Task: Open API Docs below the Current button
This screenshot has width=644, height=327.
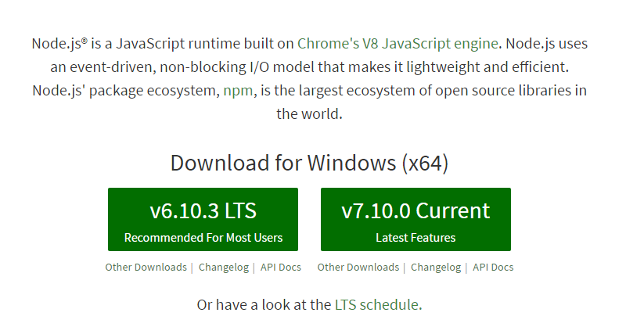Action: pos(493,268)
